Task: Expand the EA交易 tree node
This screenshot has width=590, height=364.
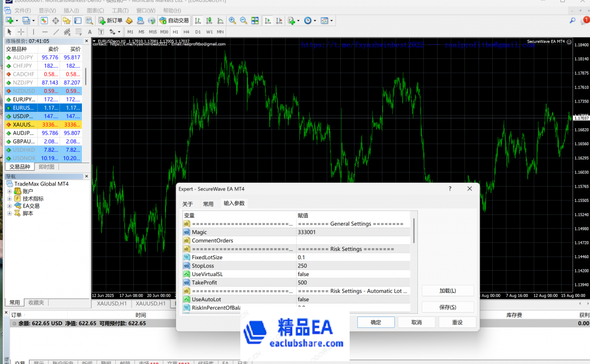Action: pyautogui.click(x=9, y=206)
